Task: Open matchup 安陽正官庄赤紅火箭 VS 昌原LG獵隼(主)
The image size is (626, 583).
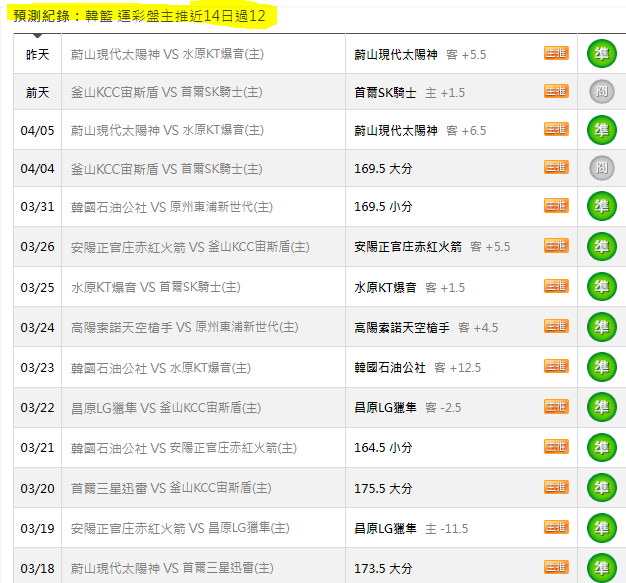Action: 180,528
